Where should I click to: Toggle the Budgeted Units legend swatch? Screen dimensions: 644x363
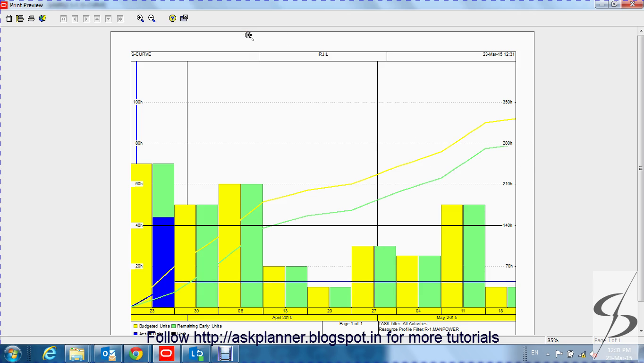pyautogui.click(x=135, y=326)
